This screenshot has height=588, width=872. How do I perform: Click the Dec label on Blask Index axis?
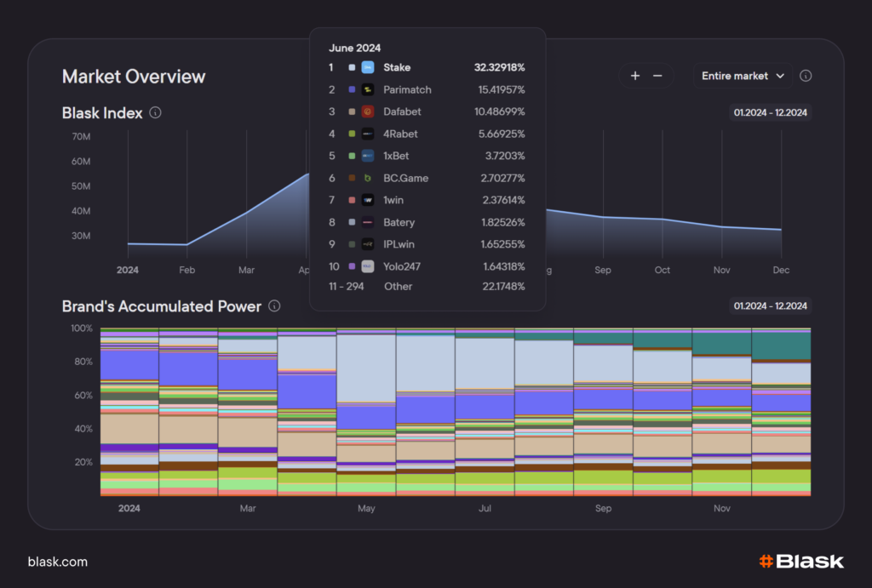(781, 270)
